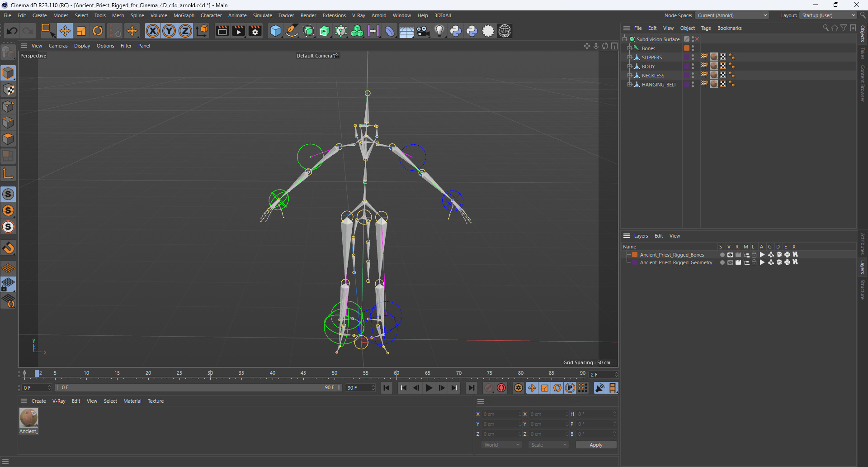Switch to Model mode in left palette
The width and height of the screenshot is (868, 467).
(x=8, y=73)
